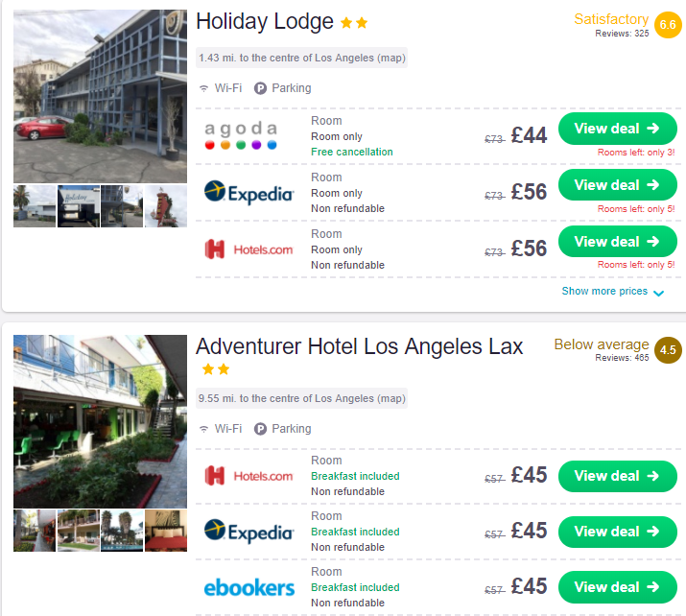Viewport: 686px width, 616px height.
Task: Click the Hotels.com logo under Holiday Lodge
Action: tap(248, 249)
